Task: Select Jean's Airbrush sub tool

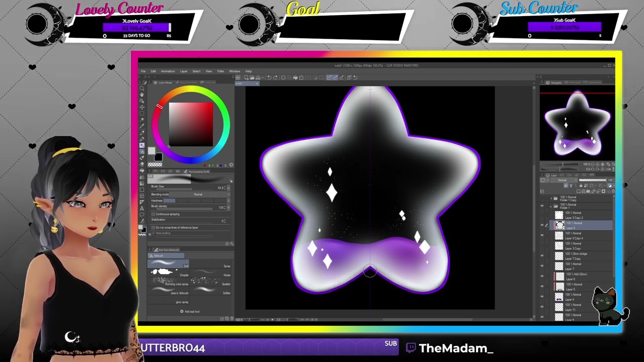Action: [169, 291]
